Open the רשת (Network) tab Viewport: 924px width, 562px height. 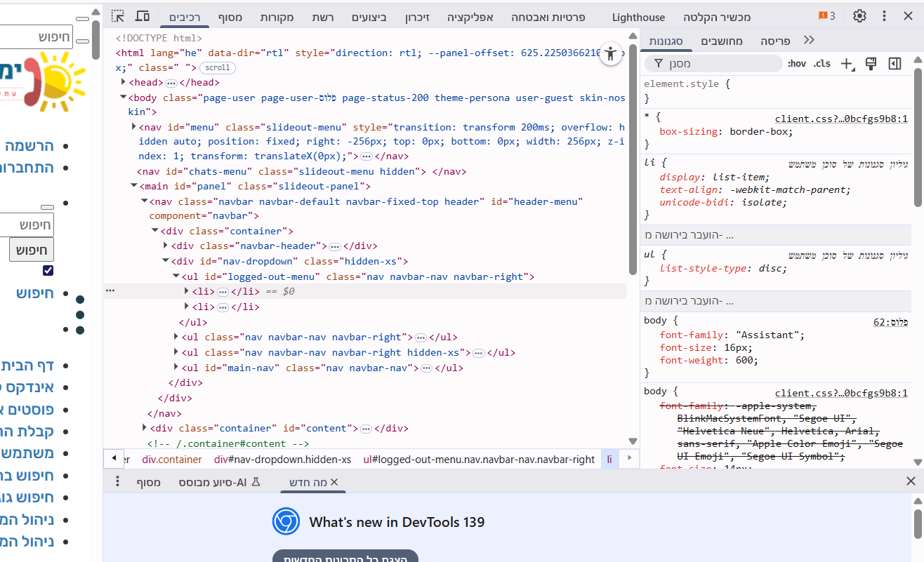[x=323, y=17]
